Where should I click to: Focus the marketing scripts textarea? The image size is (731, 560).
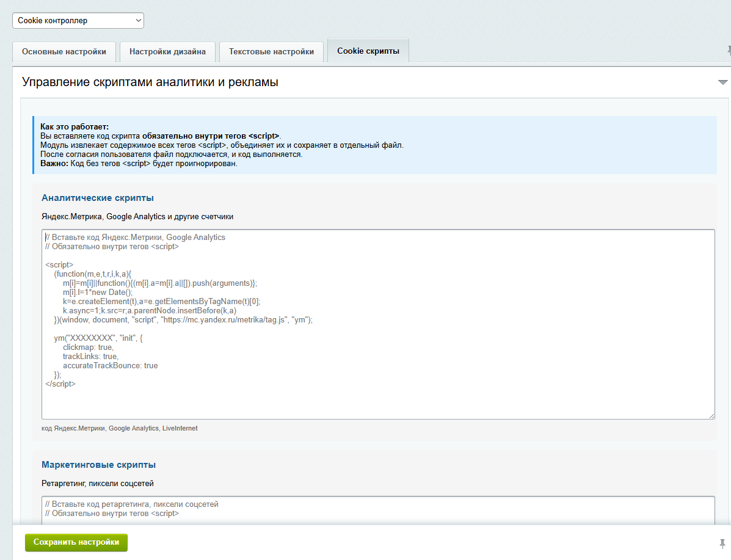pos(378,510)
